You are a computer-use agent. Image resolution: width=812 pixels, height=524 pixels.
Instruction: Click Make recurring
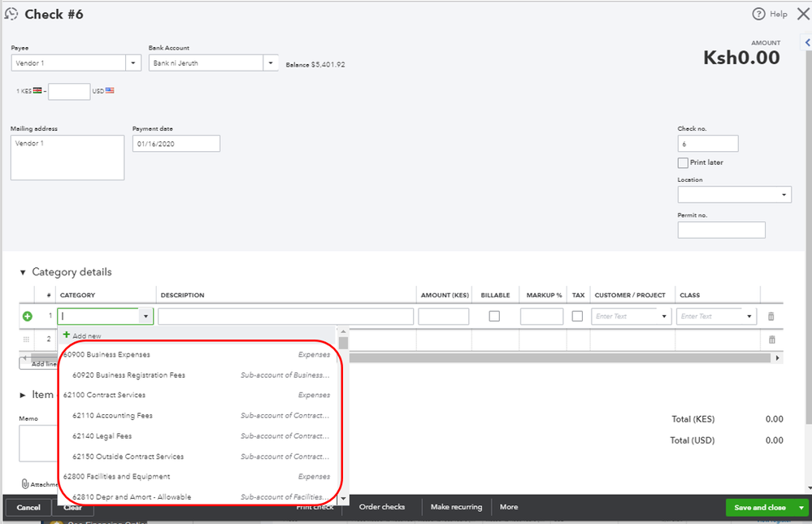pos(456,507)
